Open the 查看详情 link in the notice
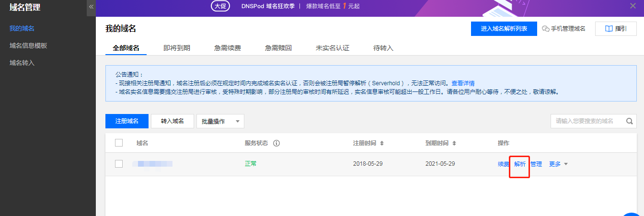644x216 pixels. [463, 83]
